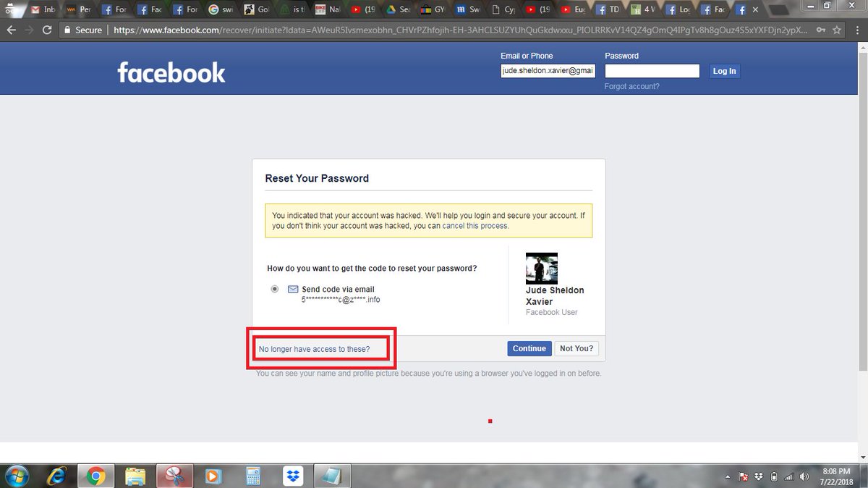Switch to the Gmail Inb tab
This screenshot has width=868, height=488.
click(43, 10)
